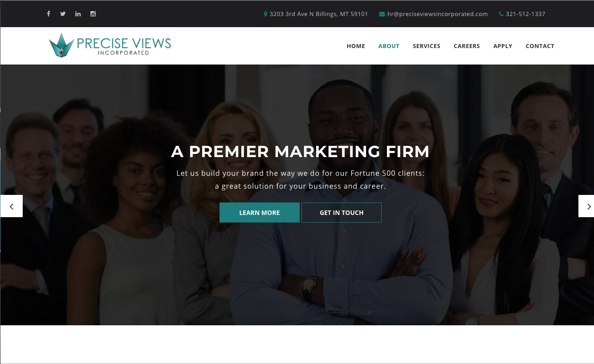Viewport: 594px width, 364px height.
Task: Click the envelope email icon
Action: 382,14
